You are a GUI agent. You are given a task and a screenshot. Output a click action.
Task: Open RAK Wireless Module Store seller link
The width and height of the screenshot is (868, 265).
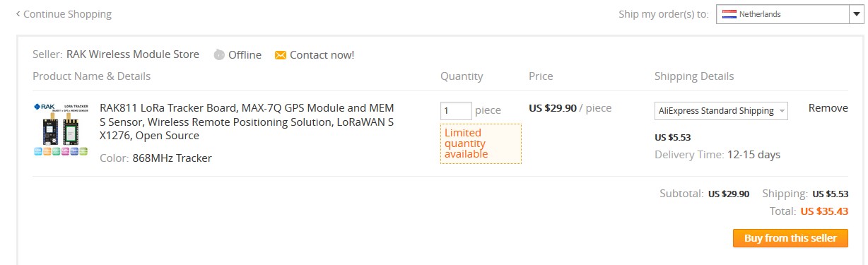(133, 54)
